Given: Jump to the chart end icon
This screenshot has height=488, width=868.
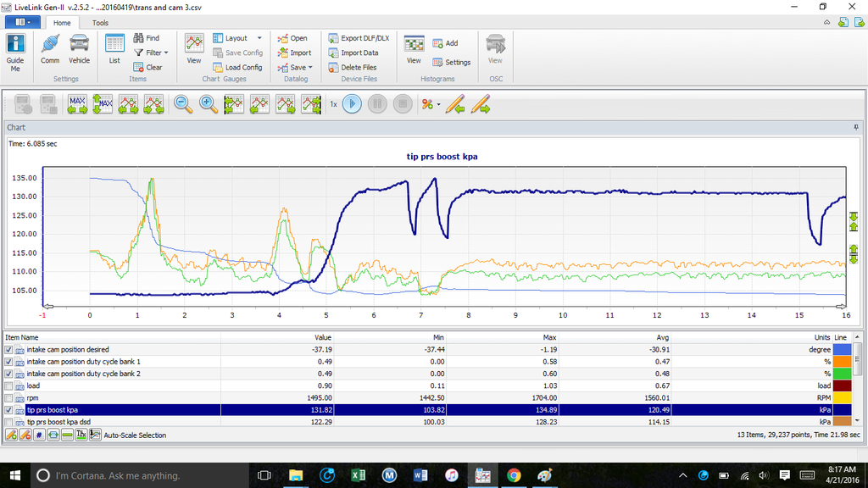Looking at the screenshot, I should [311, 104].
